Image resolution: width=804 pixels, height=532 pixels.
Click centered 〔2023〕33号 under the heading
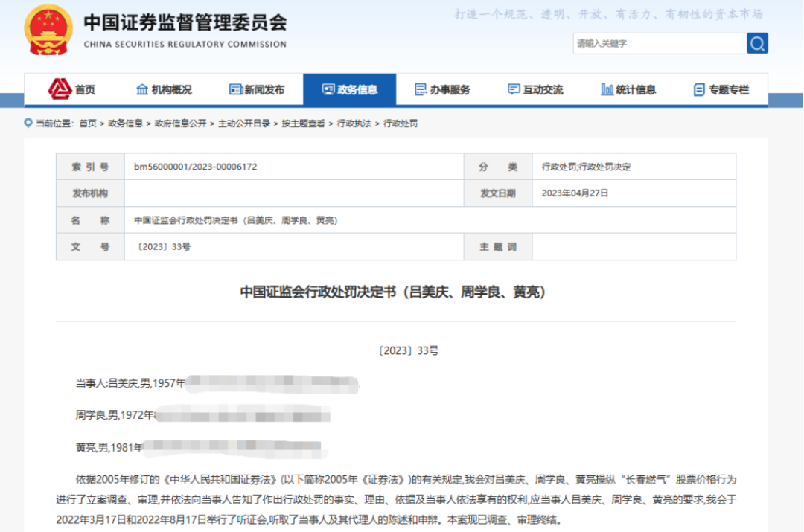click(x=408, y=350)
